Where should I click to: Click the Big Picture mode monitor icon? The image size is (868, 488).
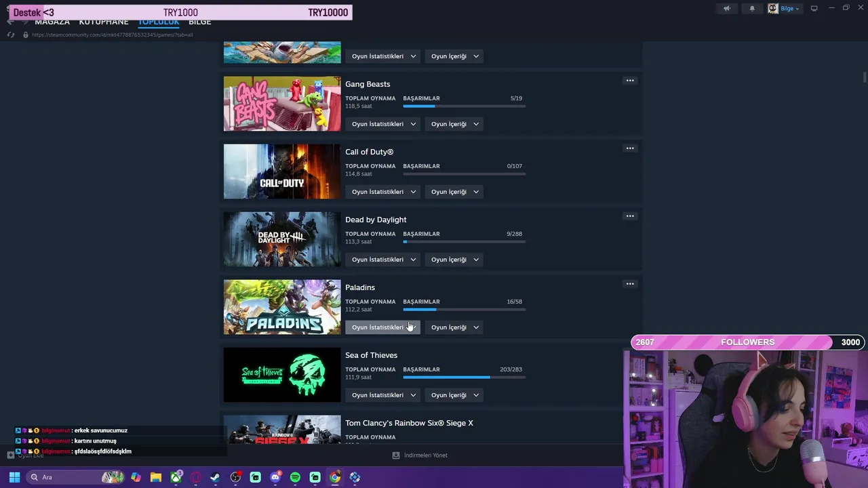pos(814,9)
